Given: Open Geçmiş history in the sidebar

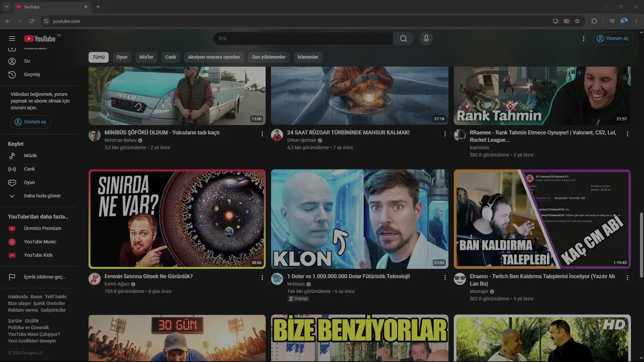Looking at the screenshot, I should tap(39, 74).
